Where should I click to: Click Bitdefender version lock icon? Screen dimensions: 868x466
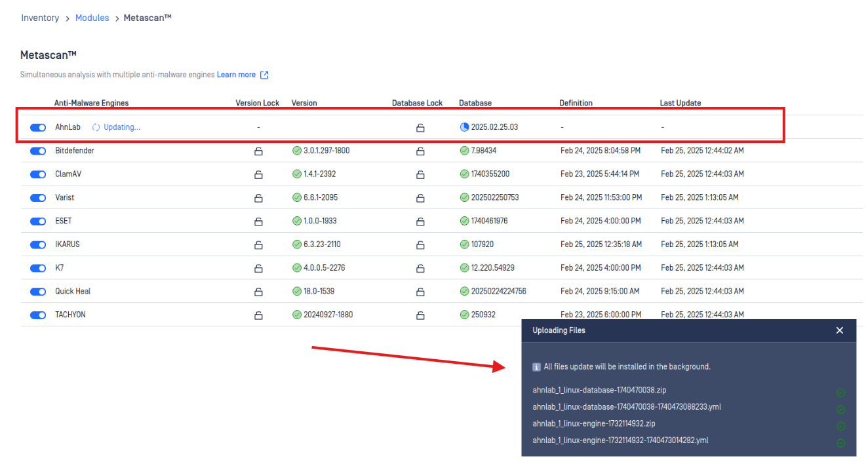pyautogui.click(x=258, y=151)
